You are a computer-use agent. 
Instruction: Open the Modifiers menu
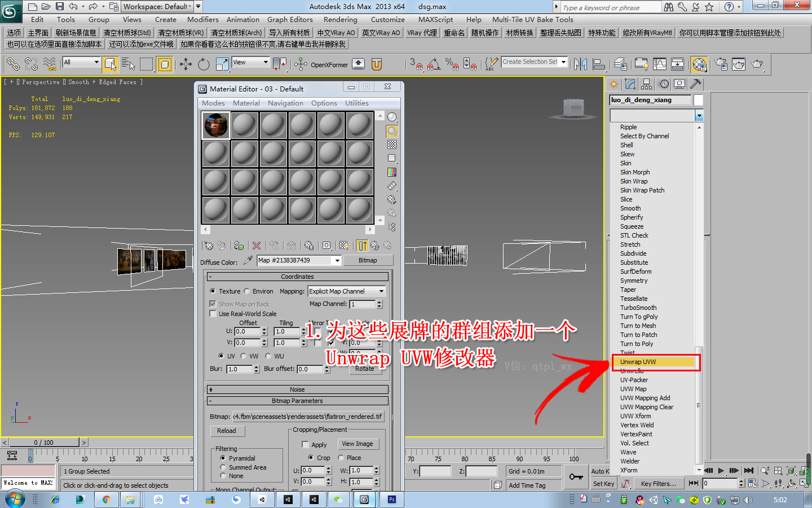(203, 19)
